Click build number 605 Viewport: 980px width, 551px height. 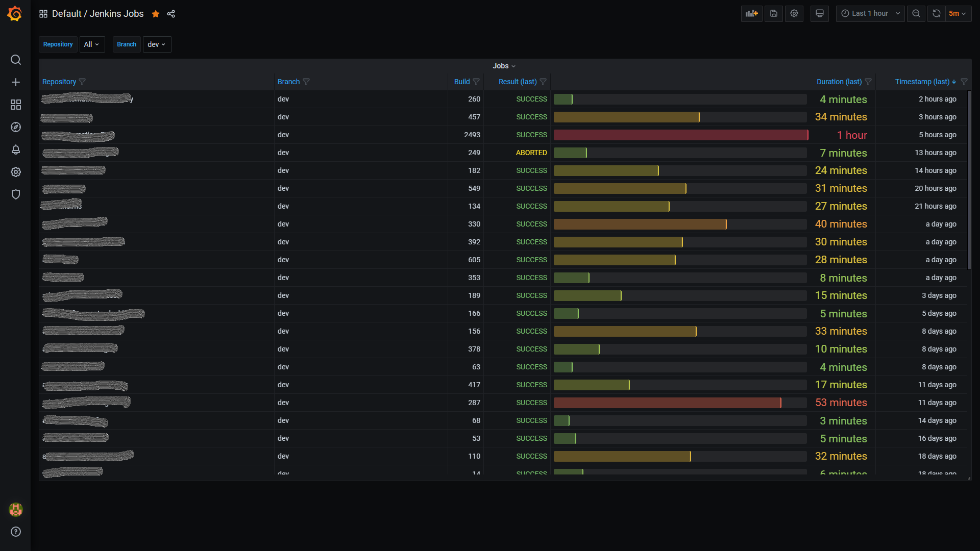474,260
